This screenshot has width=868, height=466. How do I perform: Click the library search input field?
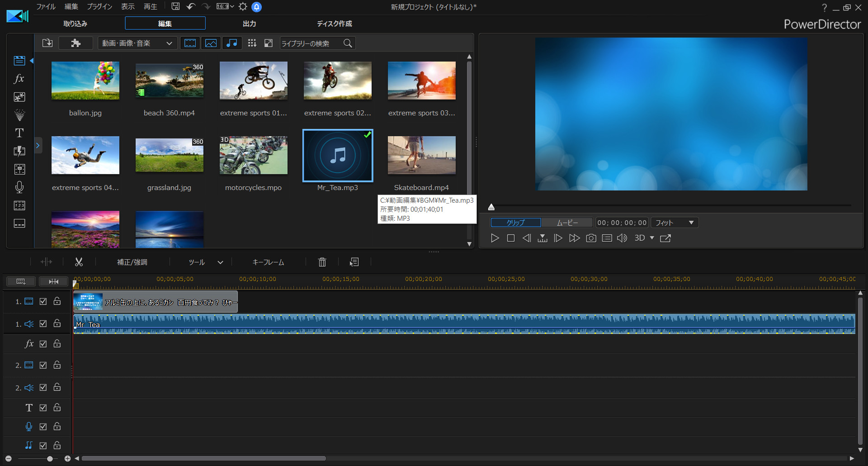tap(311, 43)
